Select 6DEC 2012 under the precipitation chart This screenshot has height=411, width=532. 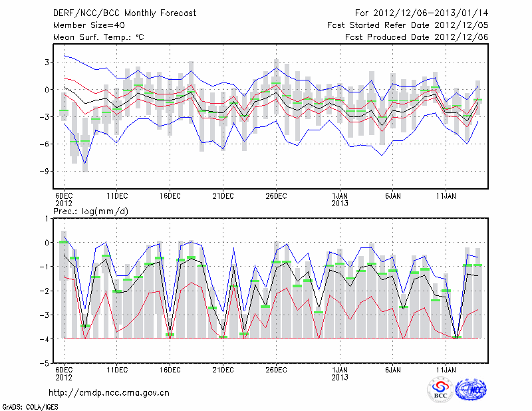point(64,372)
